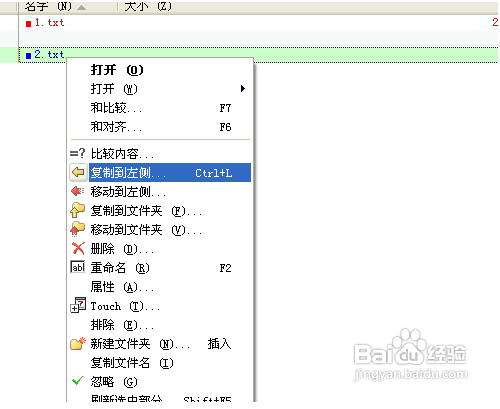Click the 大小 (Z) column header
500x409 pixels.
148,6
